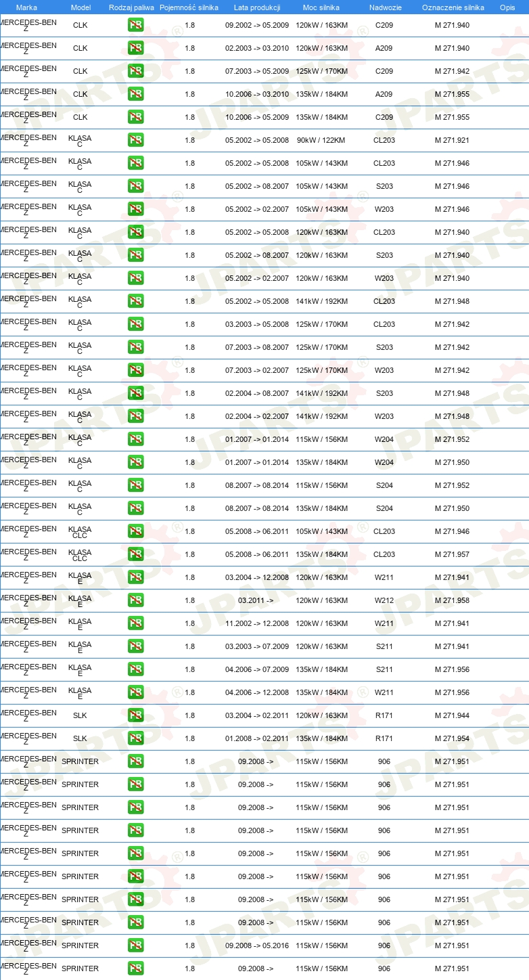This screenshot has width=529, height=980.
Task: Click fuel icon in SLK M 271.944 row
Action: 135,715
